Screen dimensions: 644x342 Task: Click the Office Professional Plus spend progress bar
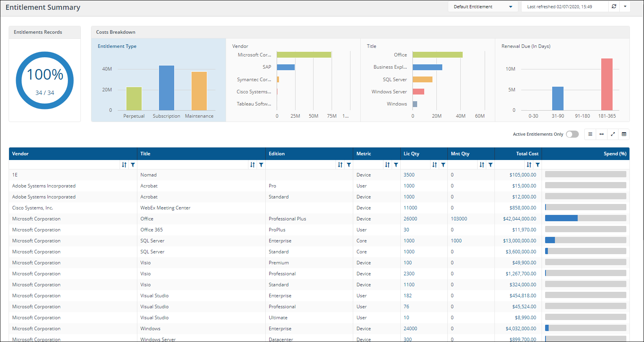[585, 218]
